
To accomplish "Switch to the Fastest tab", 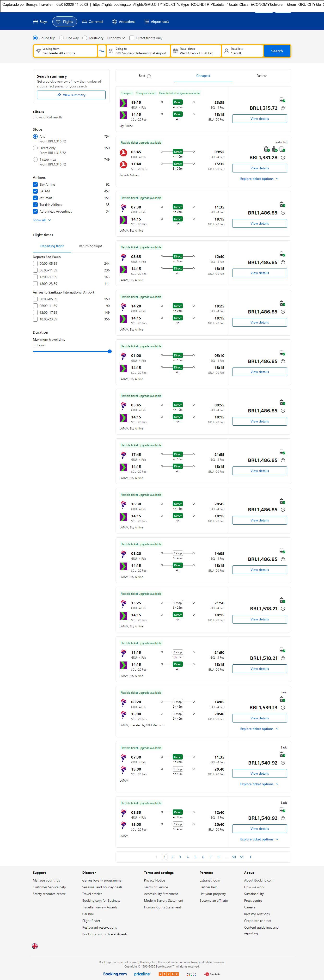I will click(x=262, y=76).
